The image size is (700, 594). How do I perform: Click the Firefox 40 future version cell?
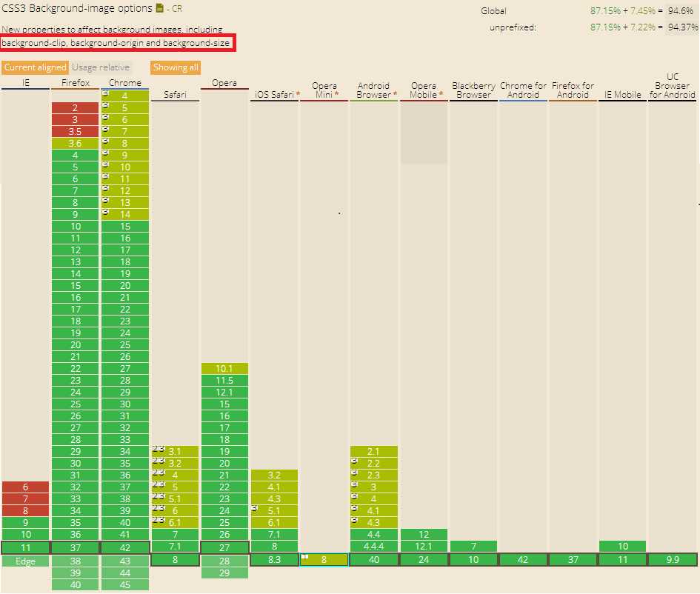click(75, 584)
